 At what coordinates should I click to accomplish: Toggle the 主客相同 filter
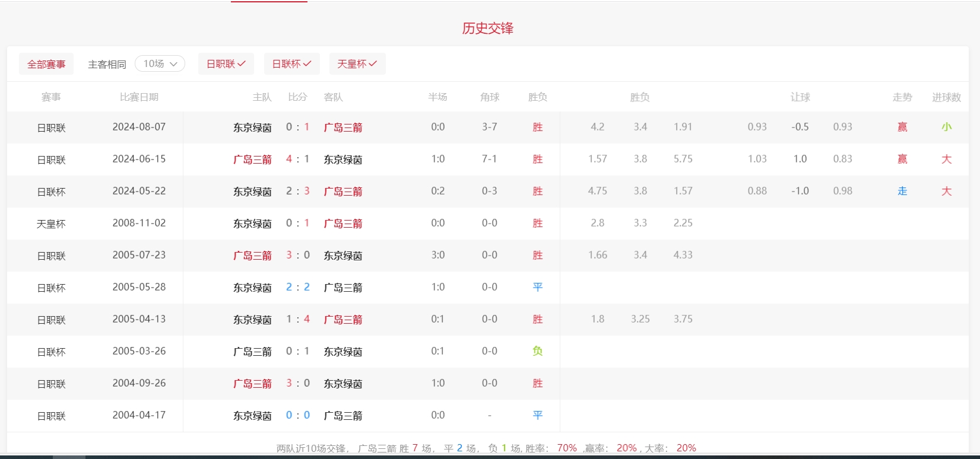(107, 64)
